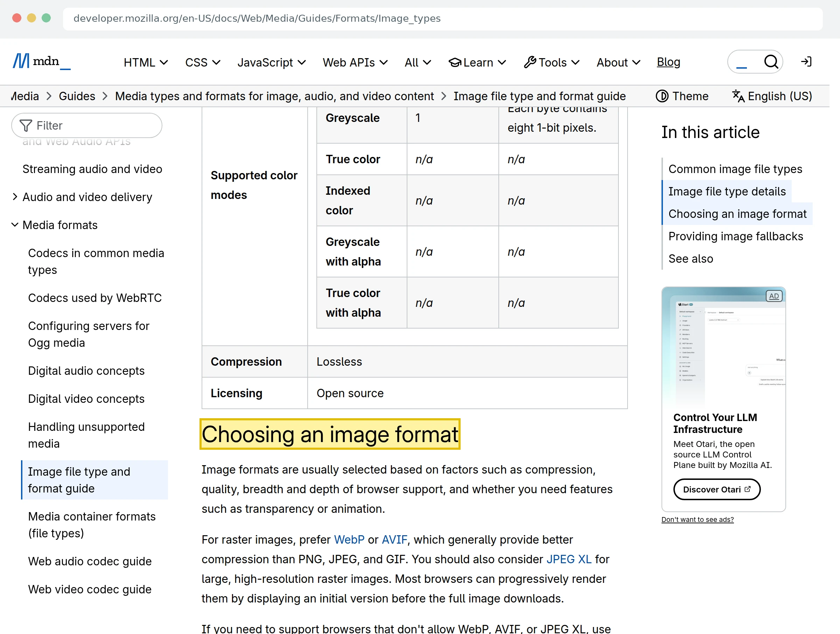The width and height of the screenshot is (840, 634).
Task: Open Codecs used by WebRTC page
Action: coord(95,298)
